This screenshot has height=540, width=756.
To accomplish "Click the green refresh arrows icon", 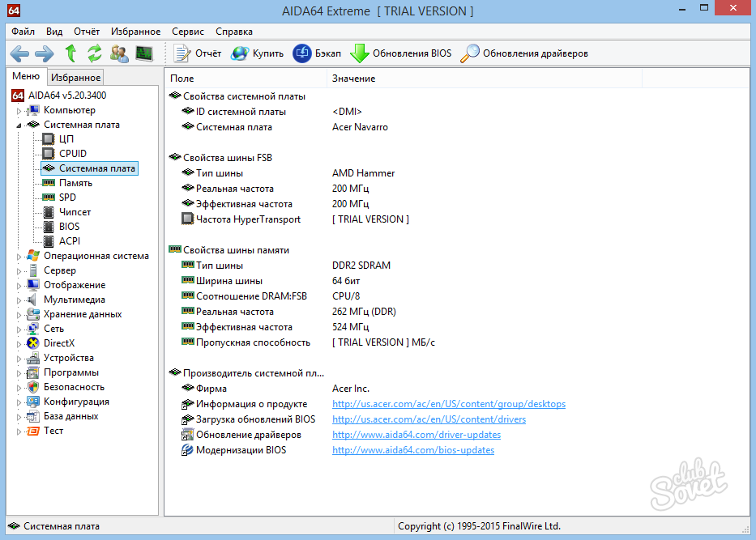I will pos(95,53).
